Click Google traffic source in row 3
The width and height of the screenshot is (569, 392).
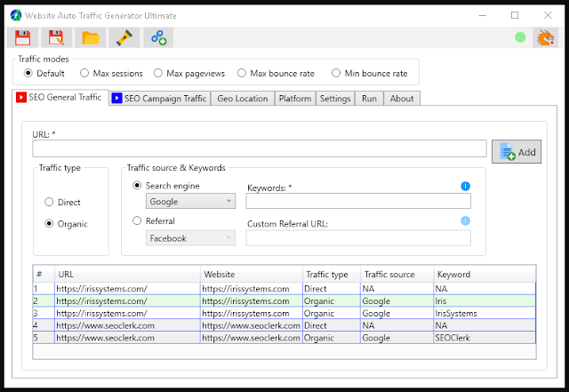397,313
